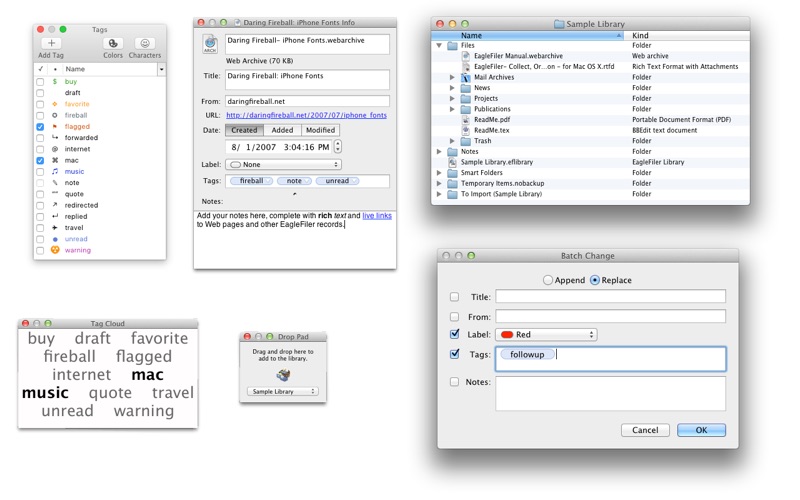Select the ReadMe.pdf file icon
The width and height of the screenshot is (800, 500).
(465, 119)
